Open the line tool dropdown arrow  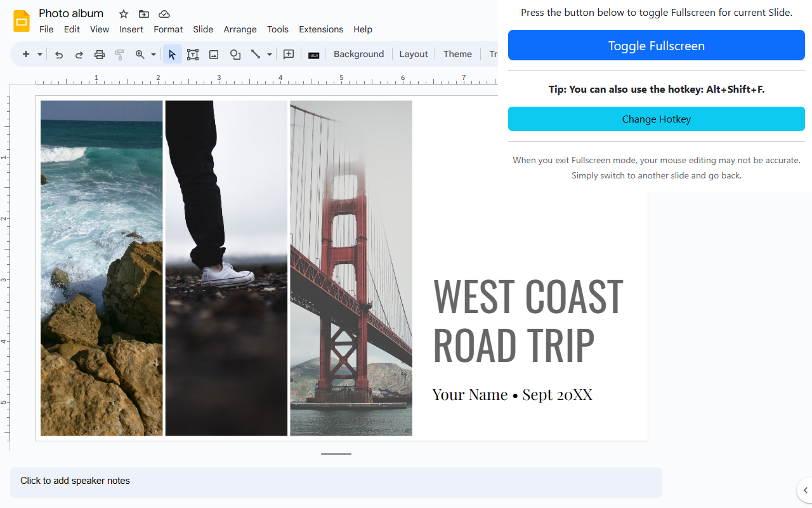pos(270,55)
